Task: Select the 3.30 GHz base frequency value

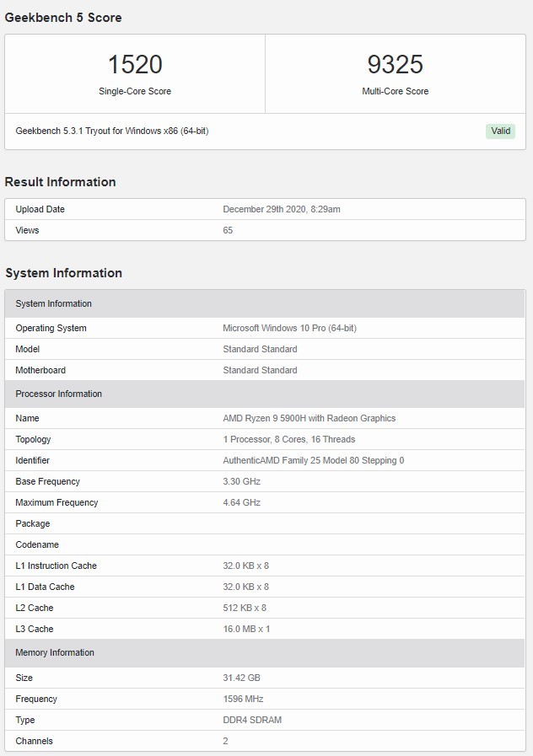Action: click(242, 481)
